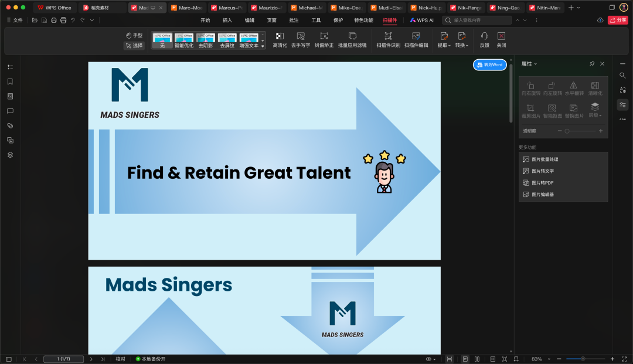Select the 去屏纹 moire removal preset
Screen dimensions: 633x364
click(x=227, y=40)
